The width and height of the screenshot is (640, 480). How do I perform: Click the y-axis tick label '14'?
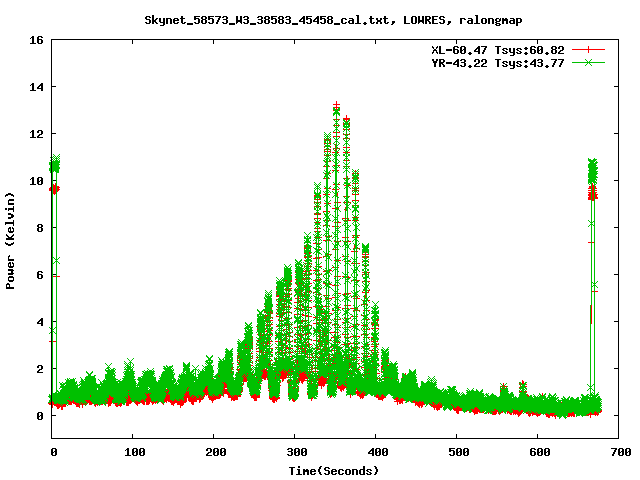(x=36, y=87)
